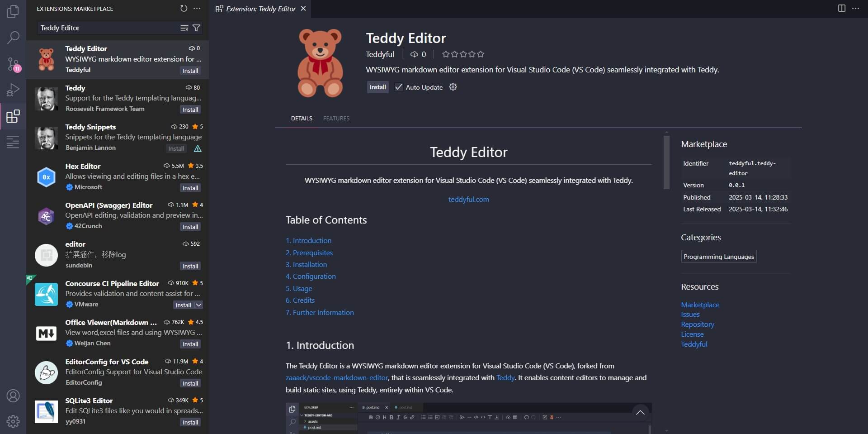Install OpenAPI (Swagger) Editor extension
The image size is (868, 434).
pyautogui.click(x=190, y=227)
